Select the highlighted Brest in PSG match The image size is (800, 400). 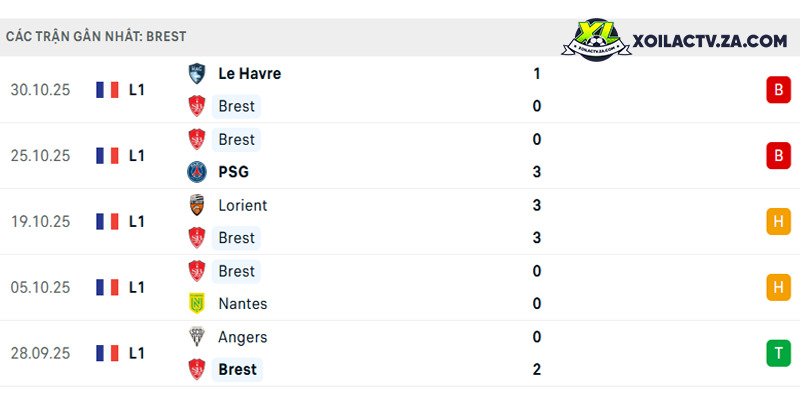tap(236, 139)
